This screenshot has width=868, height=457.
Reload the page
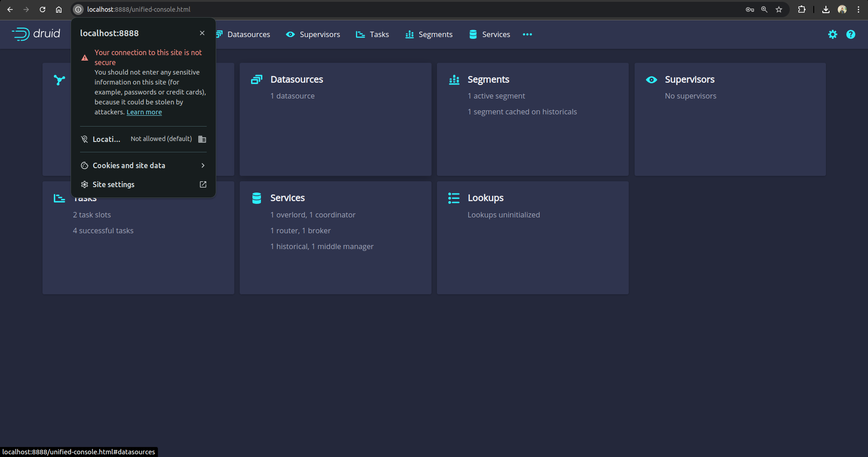(x=43, y=9)
